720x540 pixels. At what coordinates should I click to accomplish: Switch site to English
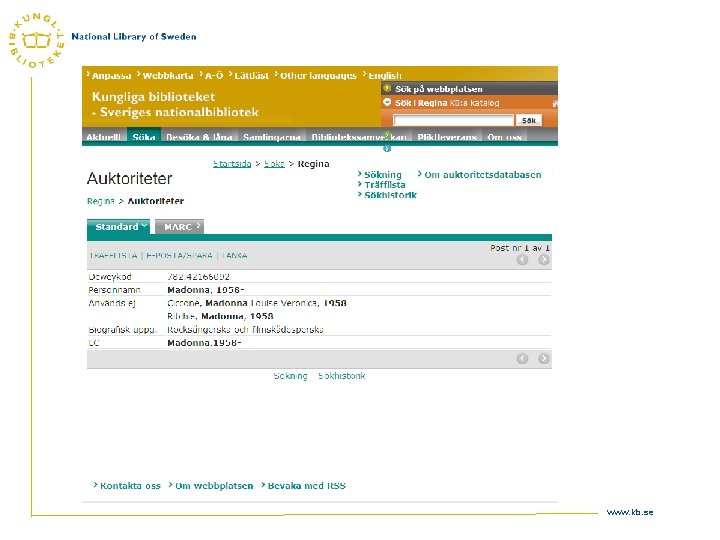385,76
